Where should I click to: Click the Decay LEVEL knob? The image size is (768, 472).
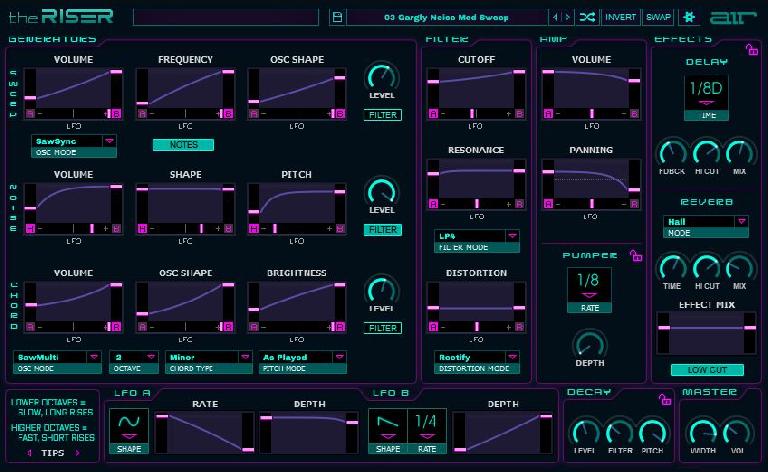584,431
